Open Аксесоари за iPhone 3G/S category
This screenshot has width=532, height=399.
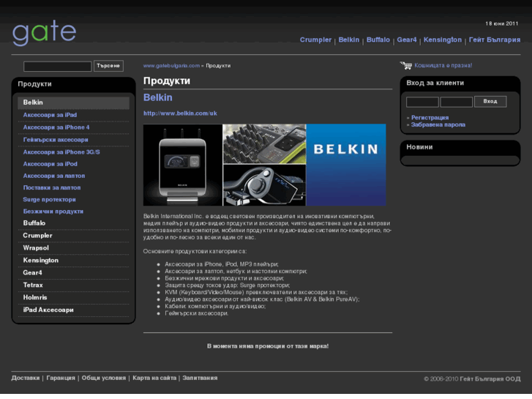click(x=61, y=152)
